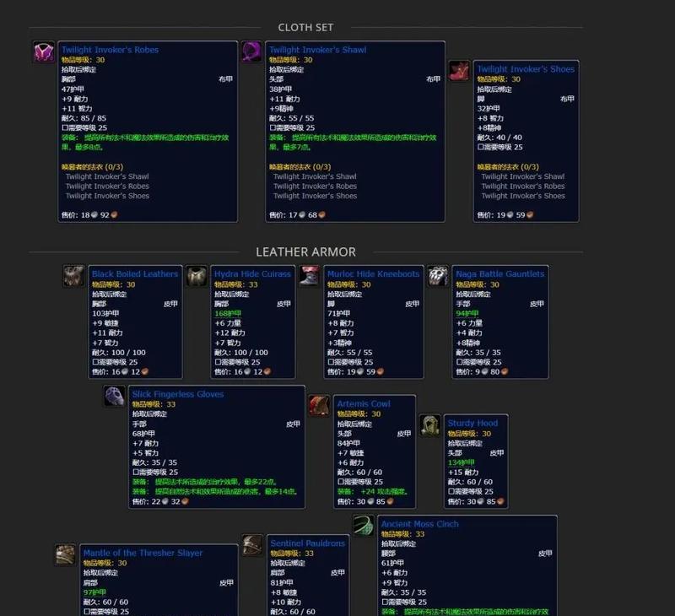Screen dimensions: 675x616
Task: Click the Sturdy Hood item icon
Action: [430, 425]
